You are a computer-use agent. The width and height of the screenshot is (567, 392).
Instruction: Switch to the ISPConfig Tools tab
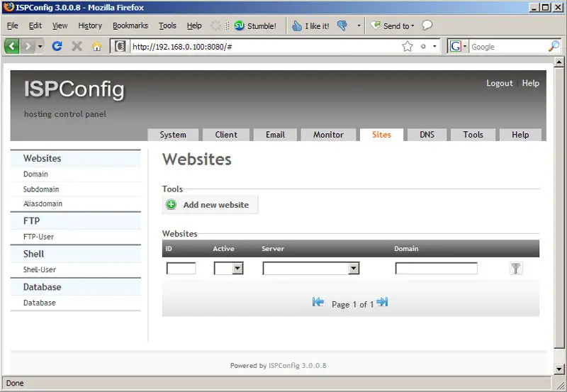tap(473, 135)
